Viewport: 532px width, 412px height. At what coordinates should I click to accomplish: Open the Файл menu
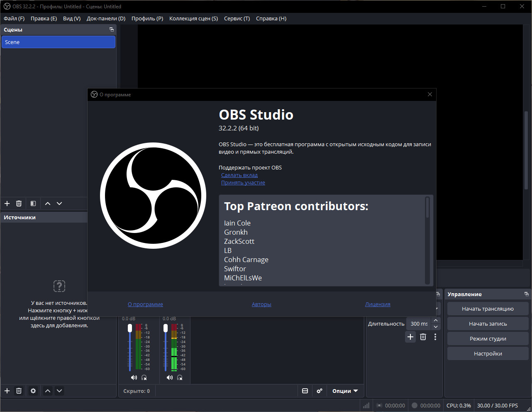14,18
